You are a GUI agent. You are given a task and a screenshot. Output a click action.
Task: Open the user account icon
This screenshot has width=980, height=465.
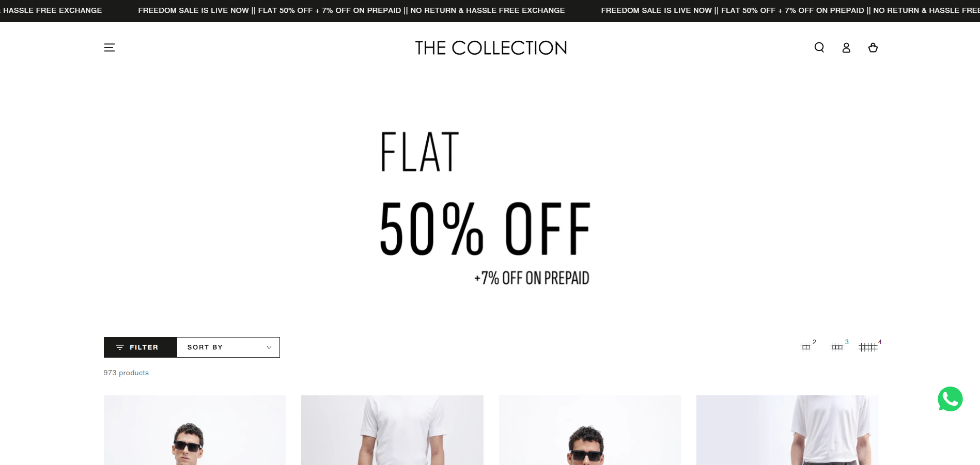click(x=846, y=47)
